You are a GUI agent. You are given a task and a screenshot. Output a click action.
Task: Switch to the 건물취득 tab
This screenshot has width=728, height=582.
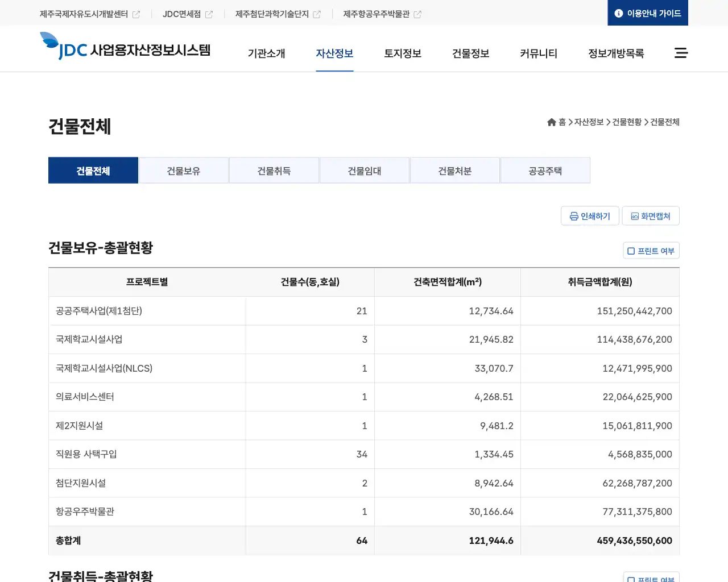[274, 171]
